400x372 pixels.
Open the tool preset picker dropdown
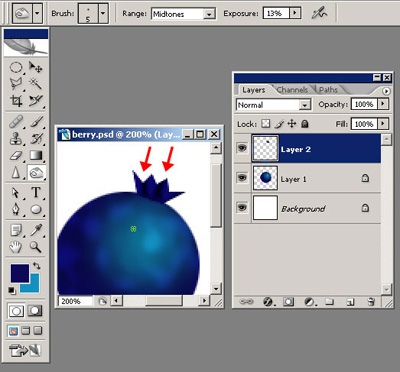tap(37, 13)
